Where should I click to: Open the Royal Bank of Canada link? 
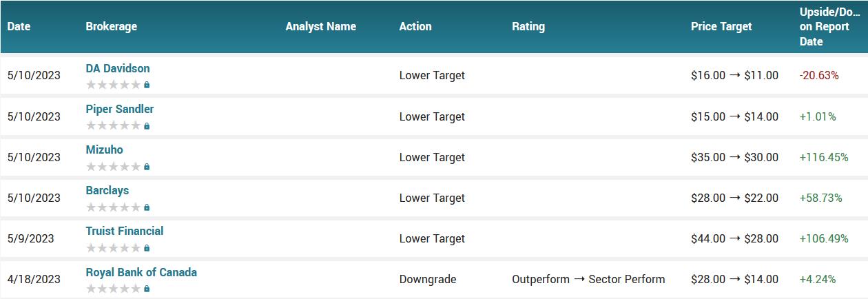pyautogui.click(x=141, y=272)
